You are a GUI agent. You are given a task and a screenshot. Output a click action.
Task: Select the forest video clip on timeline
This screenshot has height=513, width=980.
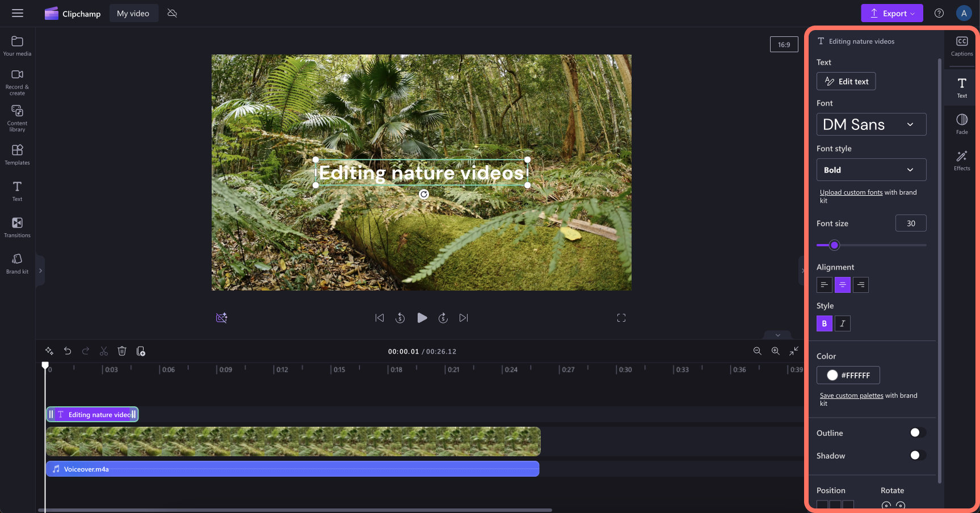click(x=293, y=441)
